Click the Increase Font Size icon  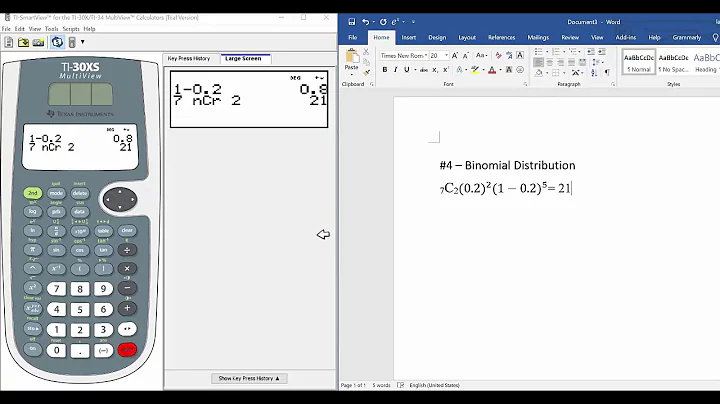[455, 56]
